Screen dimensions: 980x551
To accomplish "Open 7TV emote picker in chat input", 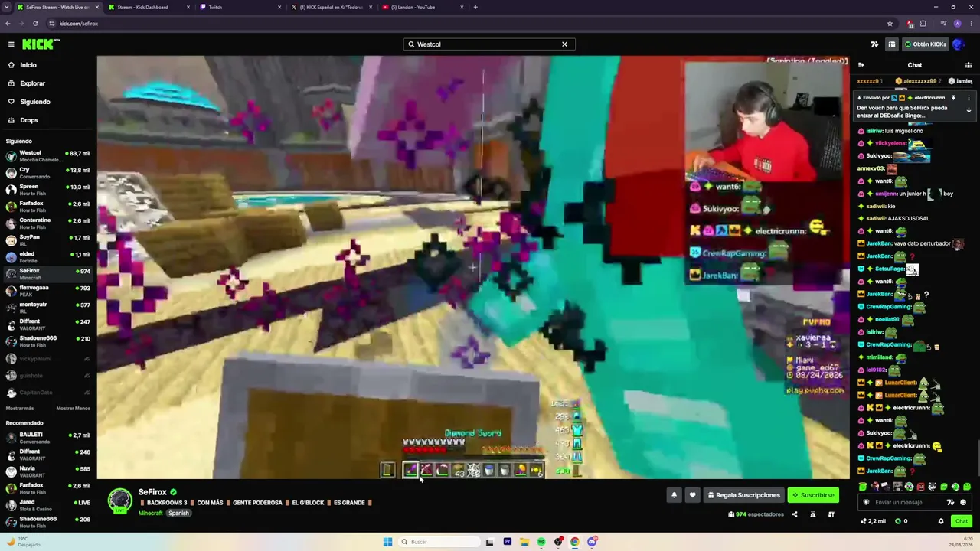I will 950,503.
